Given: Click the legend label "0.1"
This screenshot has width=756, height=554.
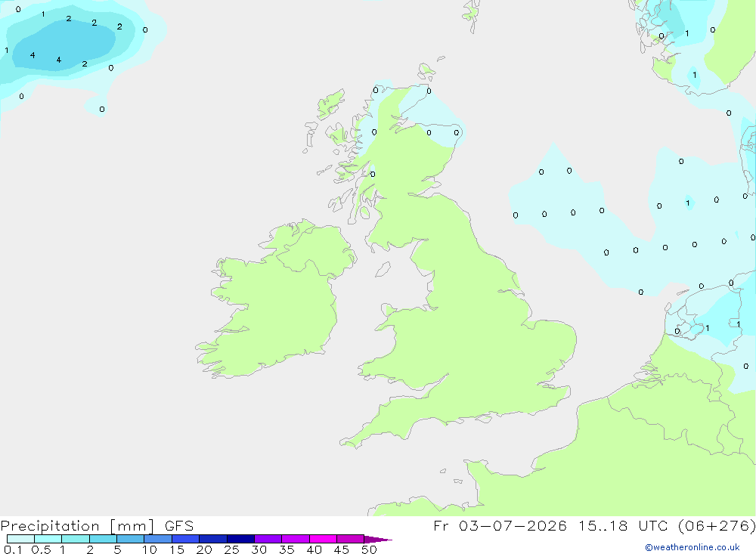Looking at the screenshot, I should point(13,549).
